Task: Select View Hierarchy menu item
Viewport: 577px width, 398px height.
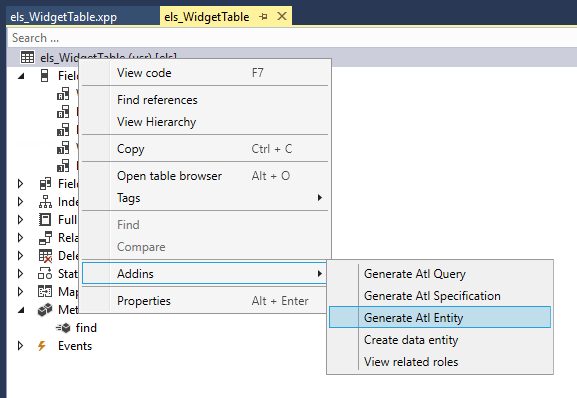Action: tap(205, 122)
